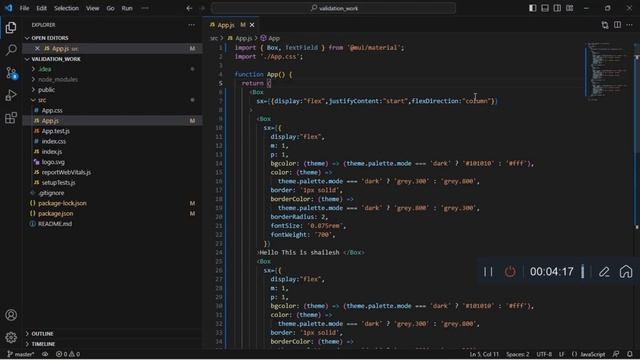Split the editor to the right

click(618, 25)
